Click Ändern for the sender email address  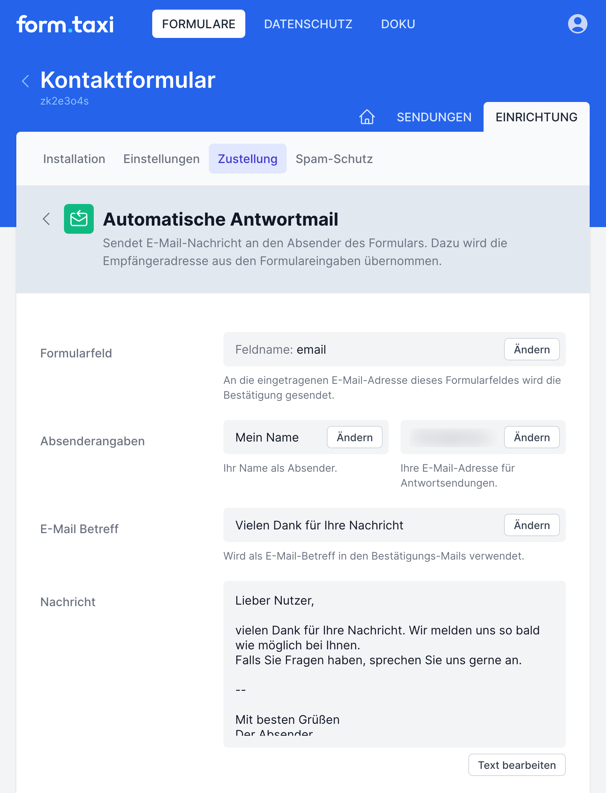(x=531, y=437)
